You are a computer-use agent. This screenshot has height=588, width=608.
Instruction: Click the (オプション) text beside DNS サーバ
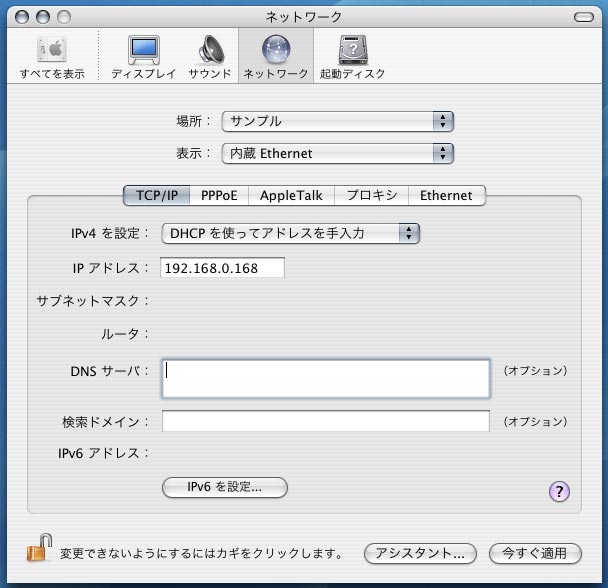tap(535, 371)
